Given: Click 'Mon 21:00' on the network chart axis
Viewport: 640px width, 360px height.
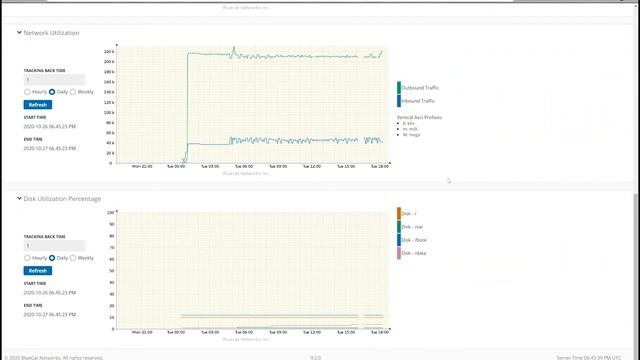Looking at the screenshot, I should pyautogui.click(x=142, y=167).
